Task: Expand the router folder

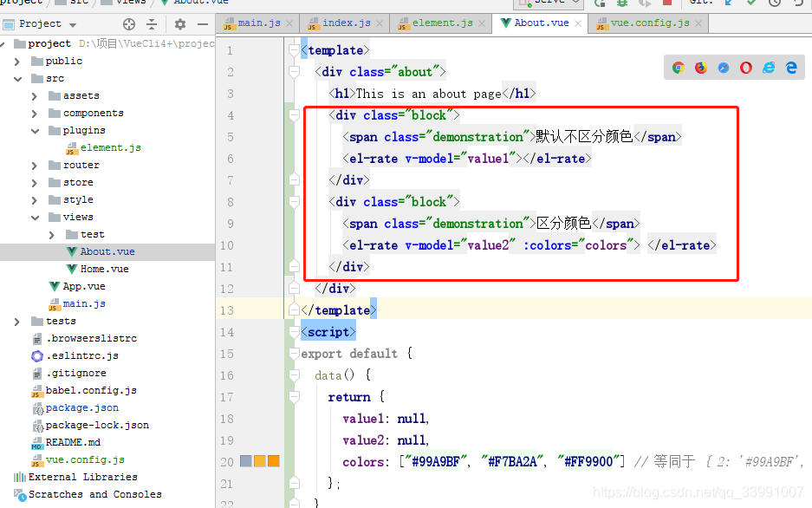Action: [34, 166]
